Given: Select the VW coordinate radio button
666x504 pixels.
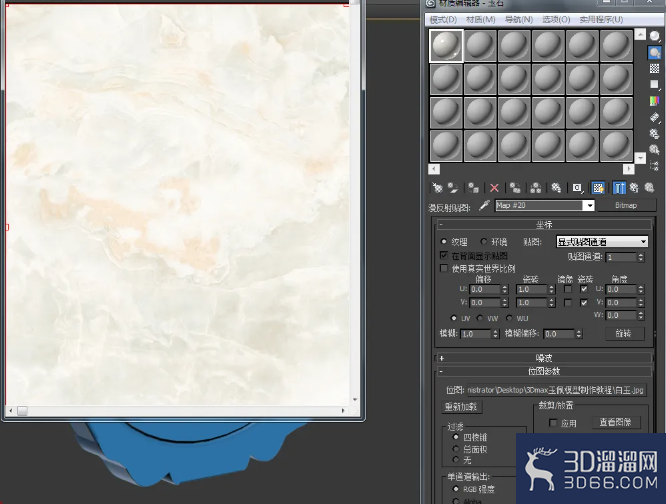Looking at the screenshot, I should 480,318.
